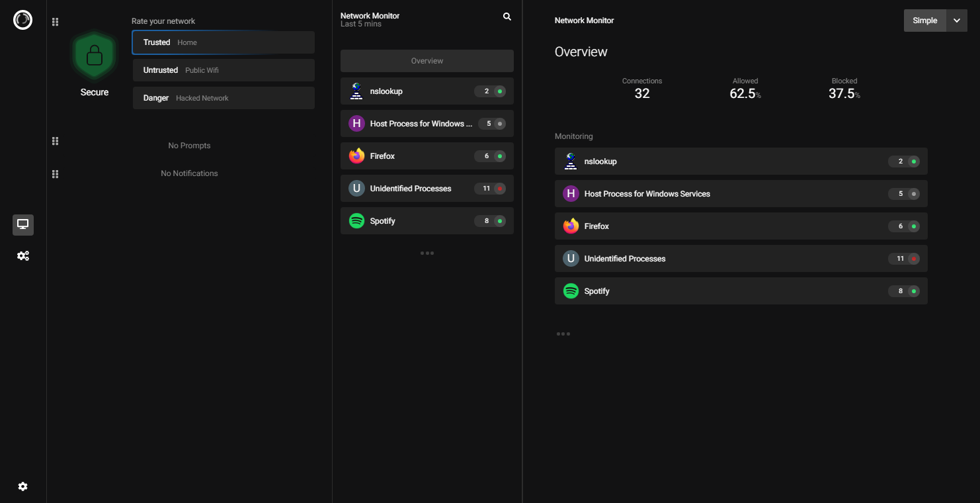
Task: Click nslookup count badge in the middle list
Action: pyautogui.click(x=490, y=91)
